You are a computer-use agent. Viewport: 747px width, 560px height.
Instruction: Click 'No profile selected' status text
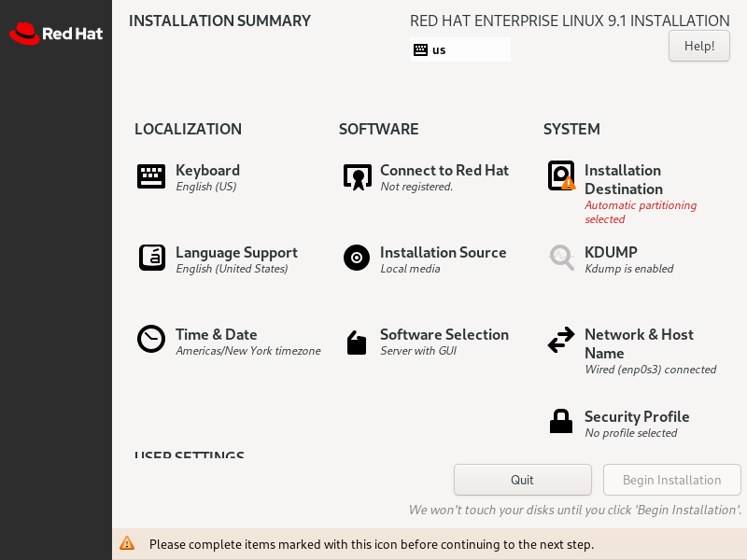[x=631, y=433]
